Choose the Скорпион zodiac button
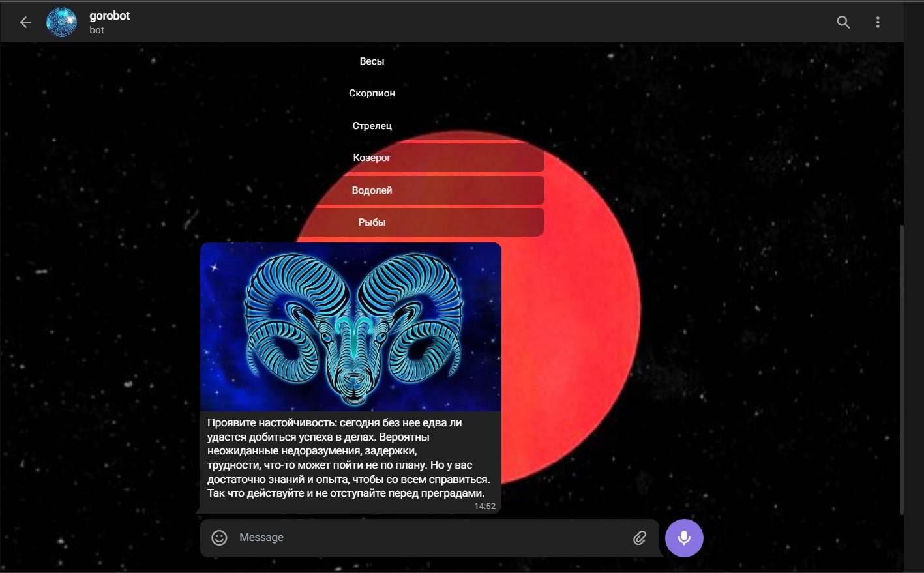 coord(372,93)
